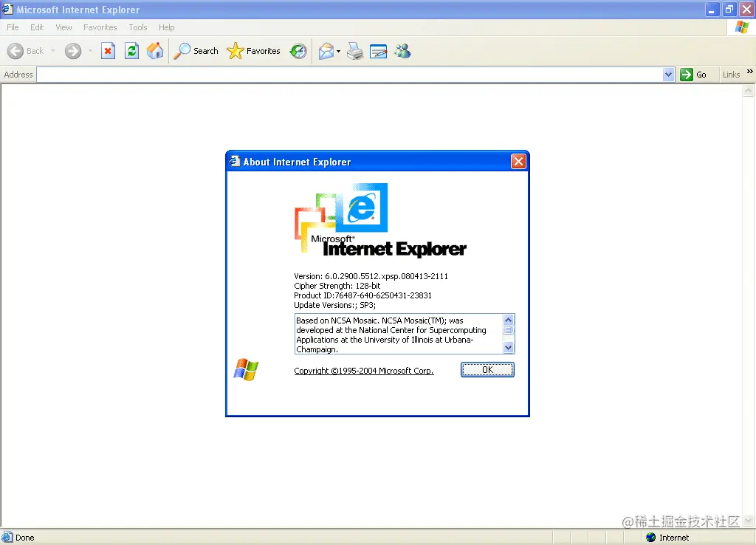
Task: Expand the Mail dropdown arrow
Action: pyautogui.click(x=338, y=51)
